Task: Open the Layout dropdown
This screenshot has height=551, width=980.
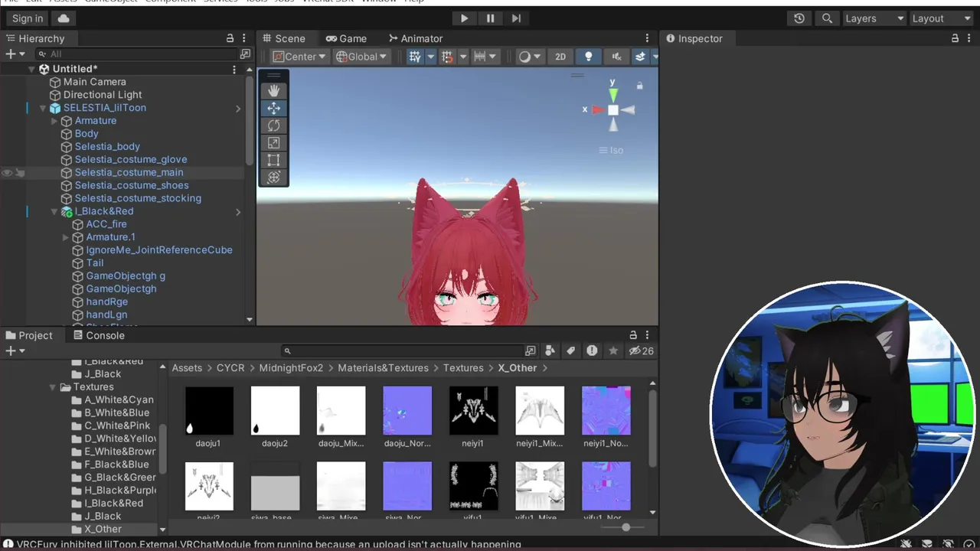Action: coord(941,18)
